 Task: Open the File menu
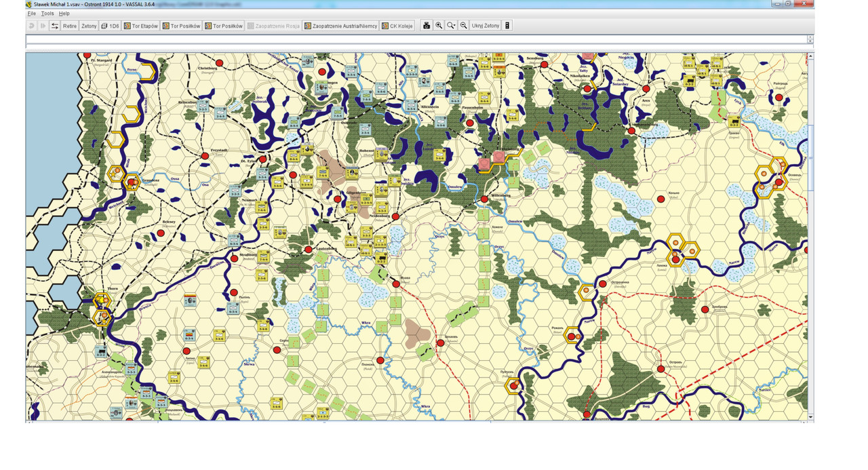point(31,14)
